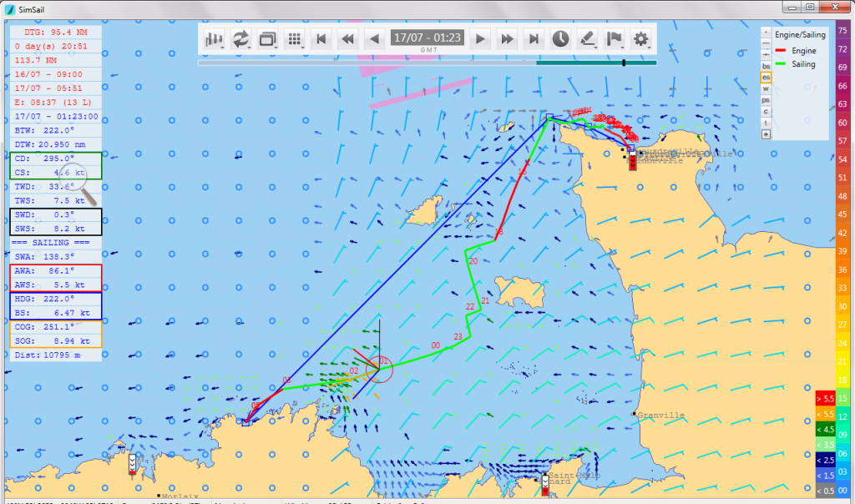Select the 'ps' legend mode button
855x504 pixels.
(766, 100)
